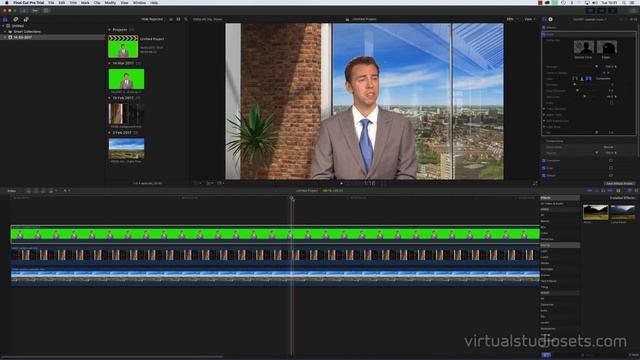Open the Apple menu
Image resolution: width=640 pixels, height=360 pixels.
[x=7, y=2]
